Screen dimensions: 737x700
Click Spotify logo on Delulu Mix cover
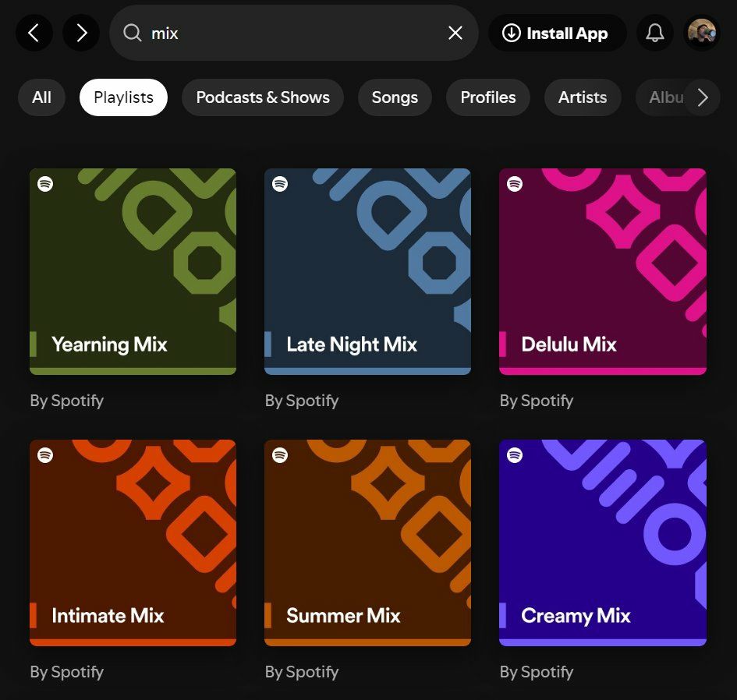click(515, 184)
